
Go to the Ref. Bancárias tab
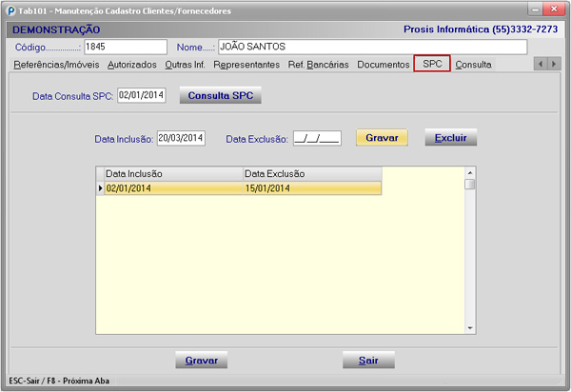tap(318, 65)
